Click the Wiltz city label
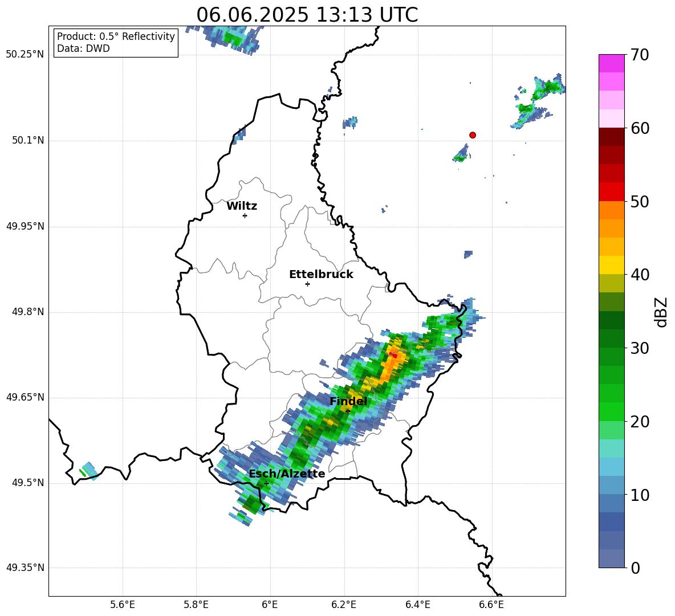Image resolution: width=675 pixels, height=616 pixels. (x=242, y=206)
